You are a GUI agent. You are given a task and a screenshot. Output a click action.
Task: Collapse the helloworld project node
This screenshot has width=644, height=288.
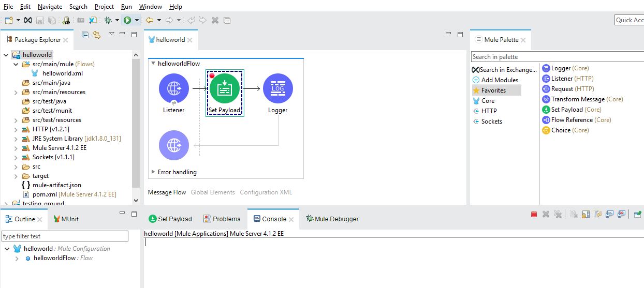pyautogui.click(x=6, y=55)
